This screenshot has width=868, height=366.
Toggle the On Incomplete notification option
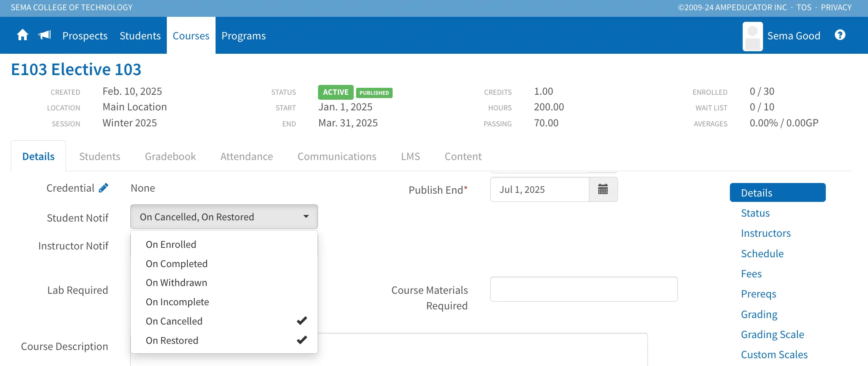(x=224, y=302)
